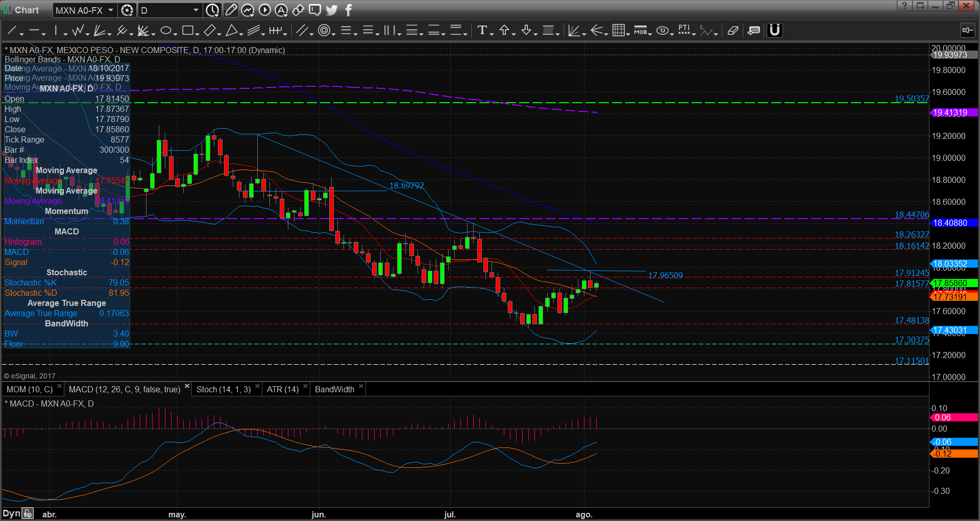Select the grid drawing tool
The image size is (980, 521).
coord(618,31)
